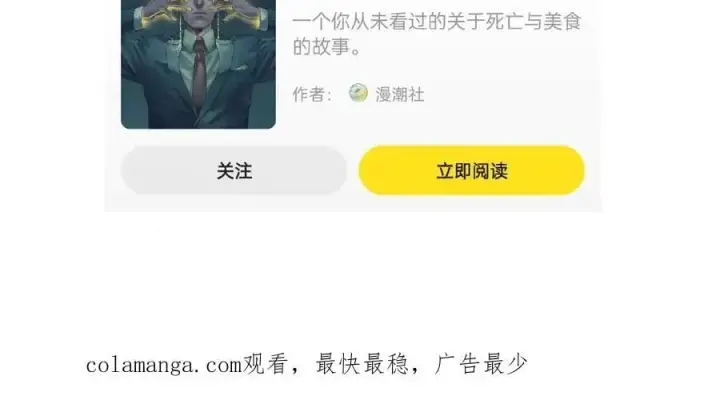Click the 广告最少 text in the watermark
The width and height of the screenshot is (720, 400).
coord(481,365)
